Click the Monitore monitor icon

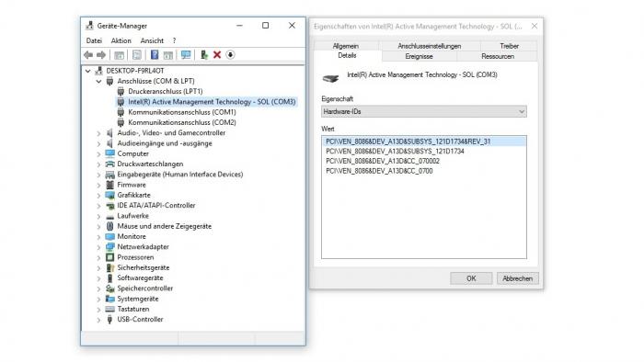tap(109, 236)
